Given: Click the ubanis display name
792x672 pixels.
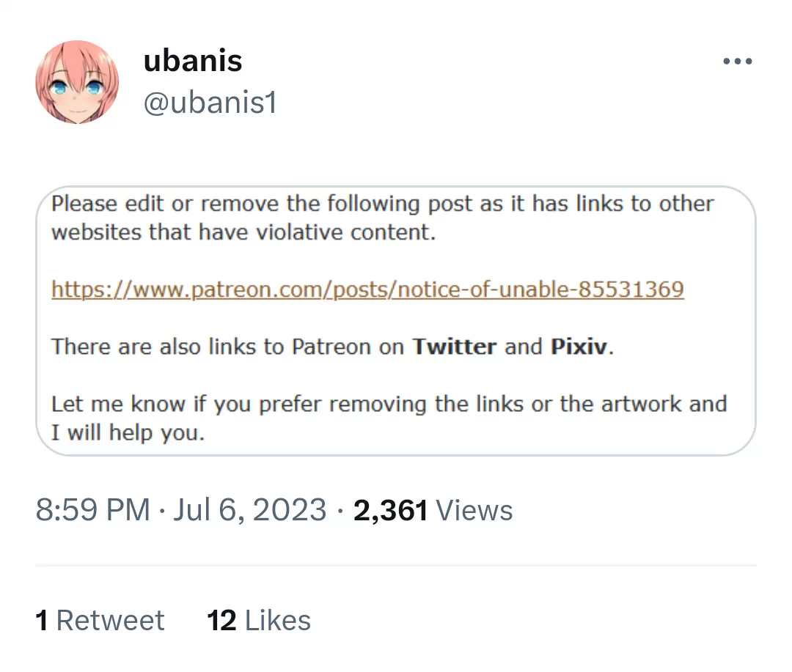Looking at the screenshot, I should pyautogui.click(x=193, y=61).
